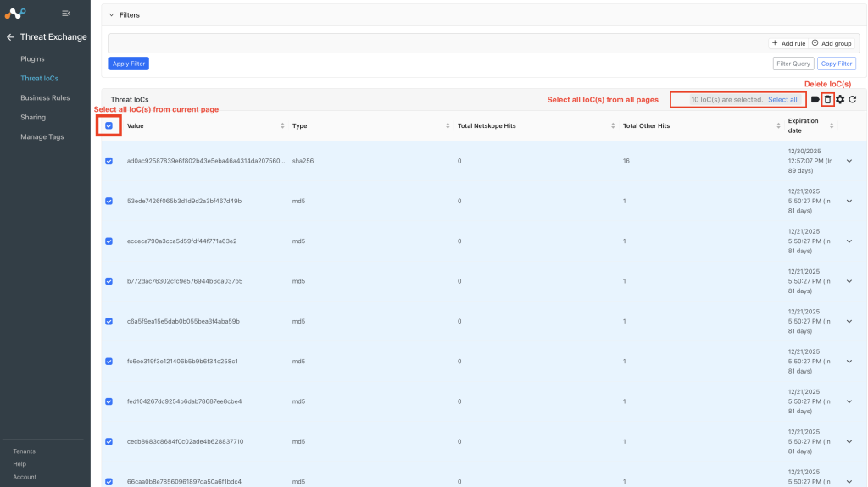
Task: Uncheck the sha256 ad0ac92587 row checkbox
Action: 109,161
